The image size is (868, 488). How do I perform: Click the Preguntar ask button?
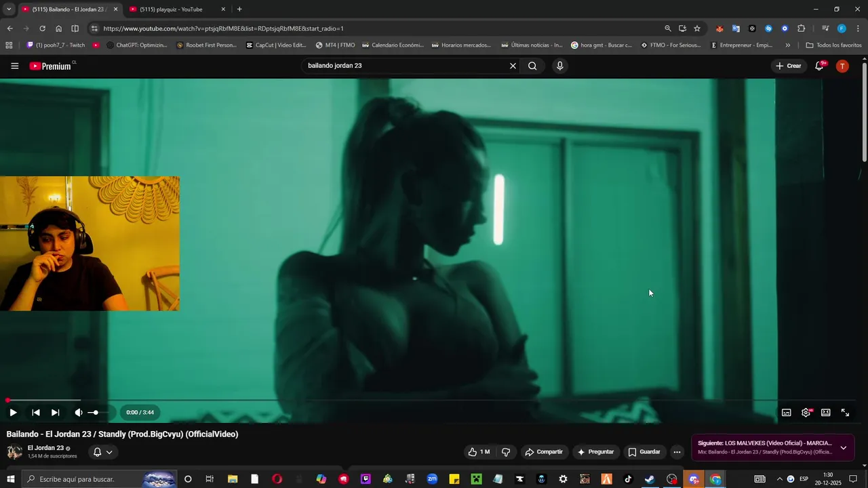point(595,452)
